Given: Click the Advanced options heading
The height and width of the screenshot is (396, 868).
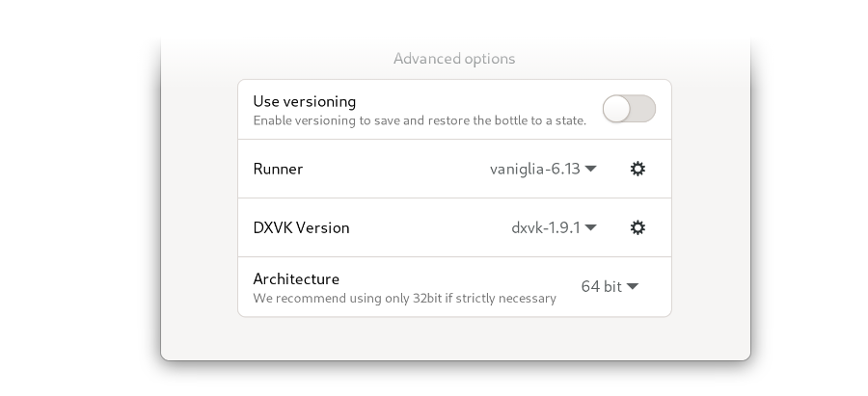Looking at the screenshot, I should (454, 59).
